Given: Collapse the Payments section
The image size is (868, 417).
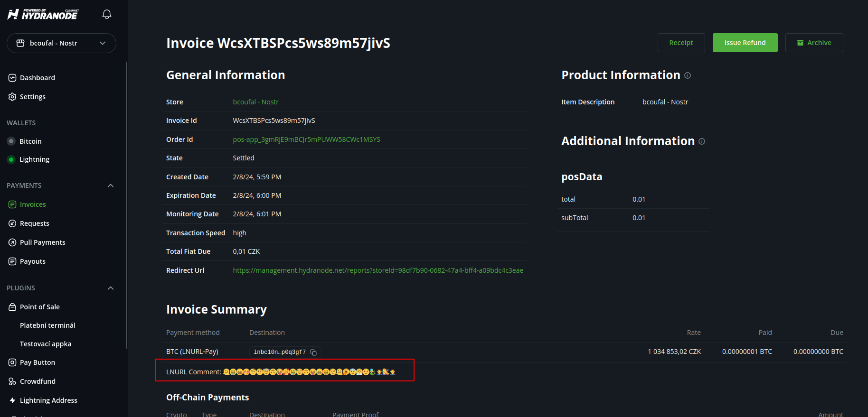Looking at the screenshot, I should [111, 185].
